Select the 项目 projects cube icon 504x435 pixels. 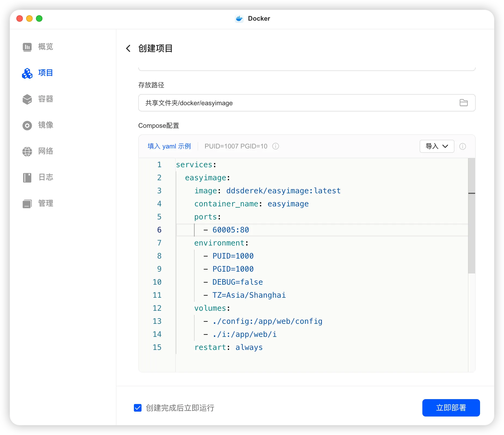pyautogui.click(x=27, y=73)
